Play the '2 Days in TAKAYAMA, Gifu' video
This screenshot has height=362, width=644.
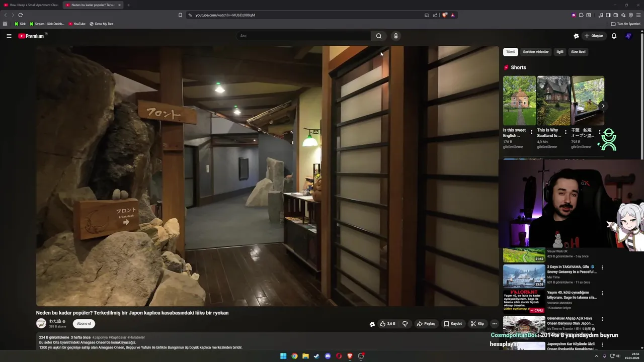(524, 276)
